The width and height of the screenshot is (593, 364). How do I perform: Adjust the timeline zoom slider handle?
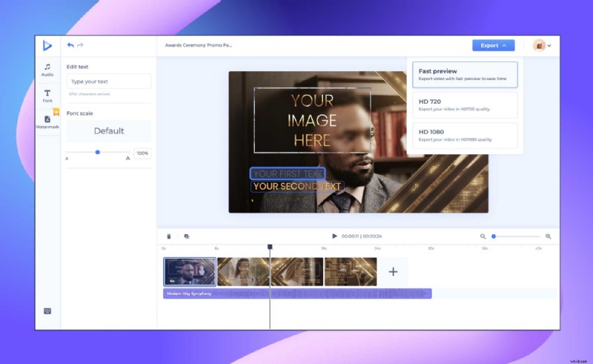[494, 236]
